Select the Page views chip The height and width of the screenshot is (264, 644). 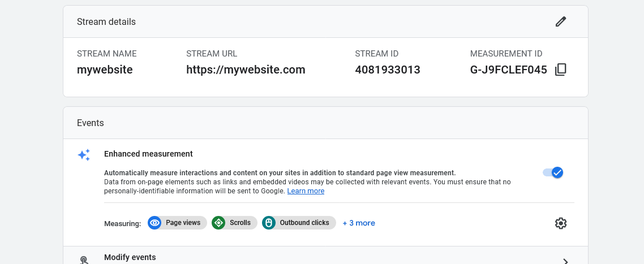[178, 223]
